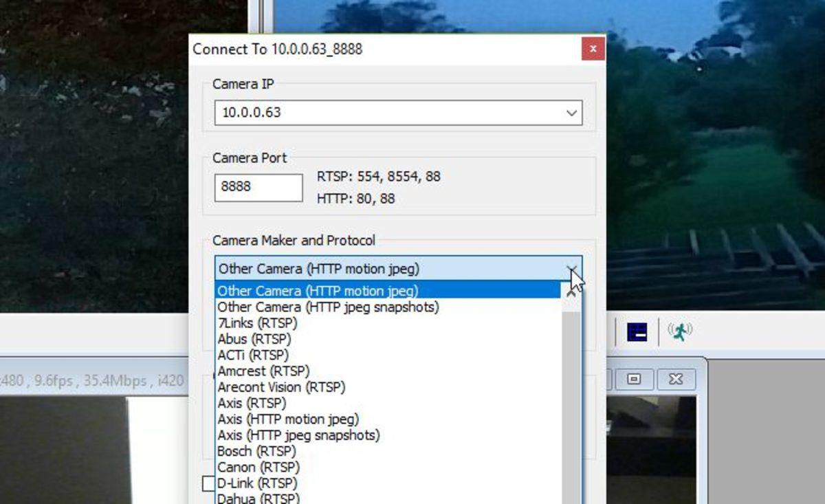Collapse the Camera Maker and Protocol dropdown
Screen dimensions: 825x504
[571, 268]
